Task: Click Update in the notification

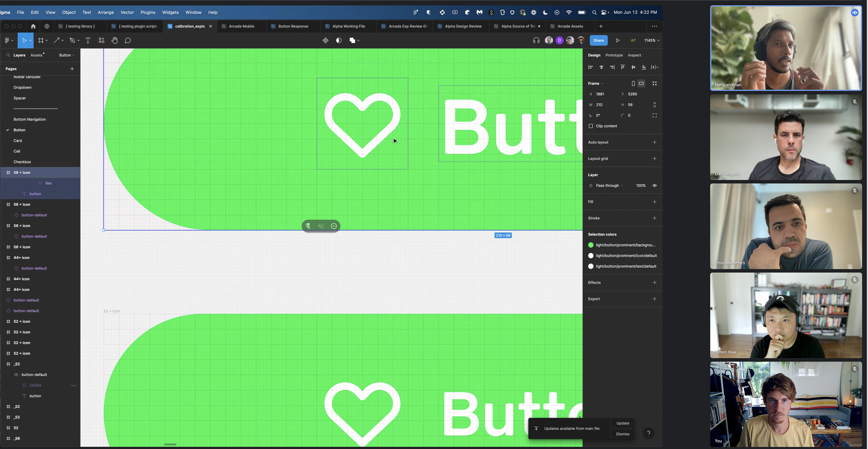Action: coord(622,423)
